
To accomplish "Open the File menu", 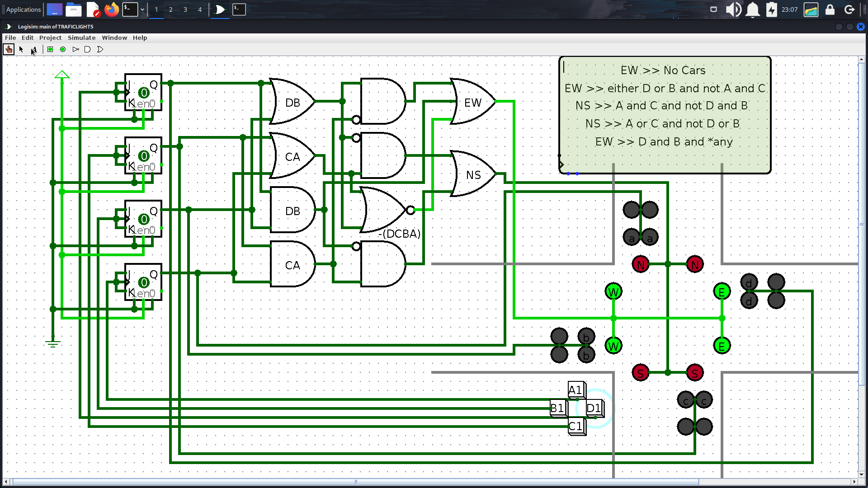I will click(10, 38).
